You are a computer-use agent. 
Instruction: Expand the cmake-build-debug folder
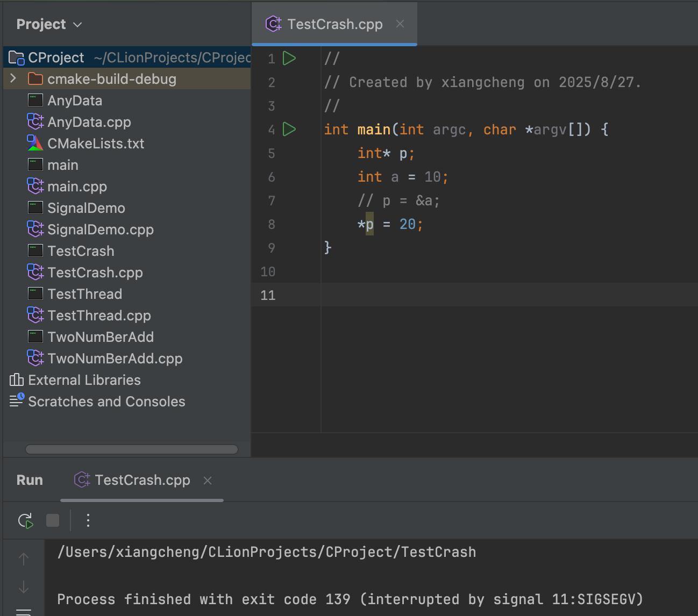(13, 79)
